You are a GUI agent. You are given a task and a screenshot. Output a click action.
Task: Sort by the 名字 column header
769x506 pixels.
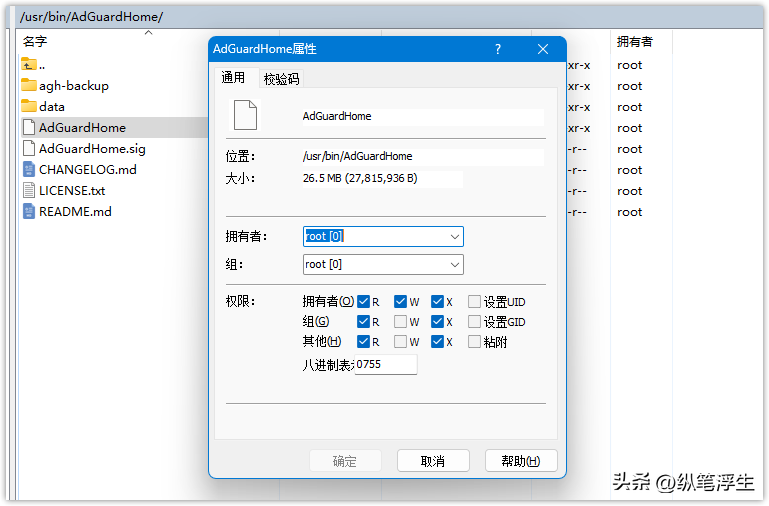[35, 41]
